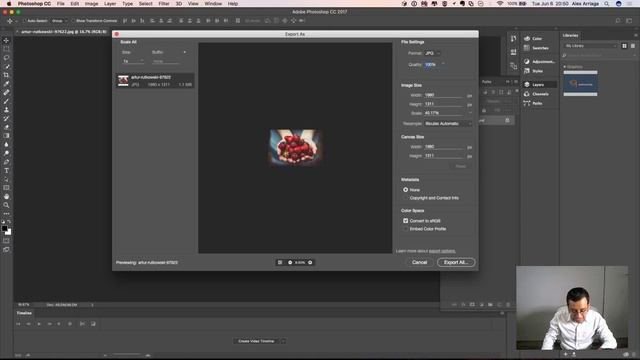Open the Color panel icon
Viewport: 640px width, 360px height.
(527, 38)
